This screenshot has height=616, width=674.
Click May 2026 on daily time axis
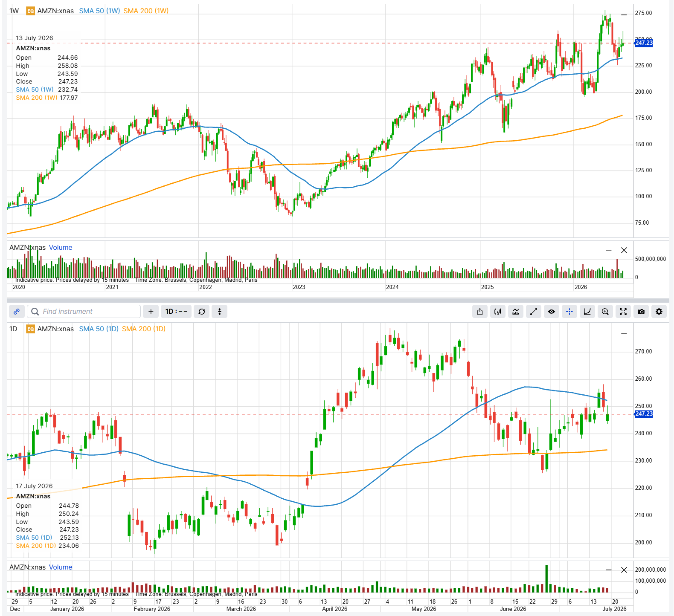coord(424,609)
